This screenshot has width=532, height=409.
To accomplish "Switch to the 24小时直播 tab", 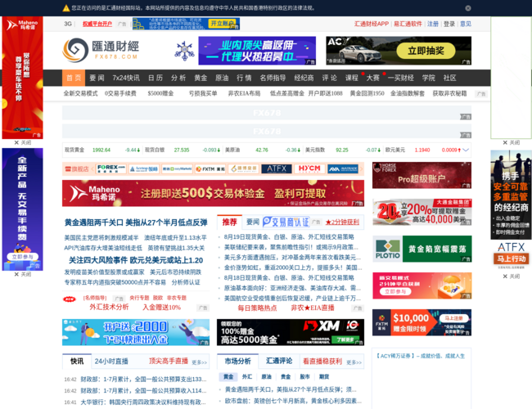I will 111,362.
